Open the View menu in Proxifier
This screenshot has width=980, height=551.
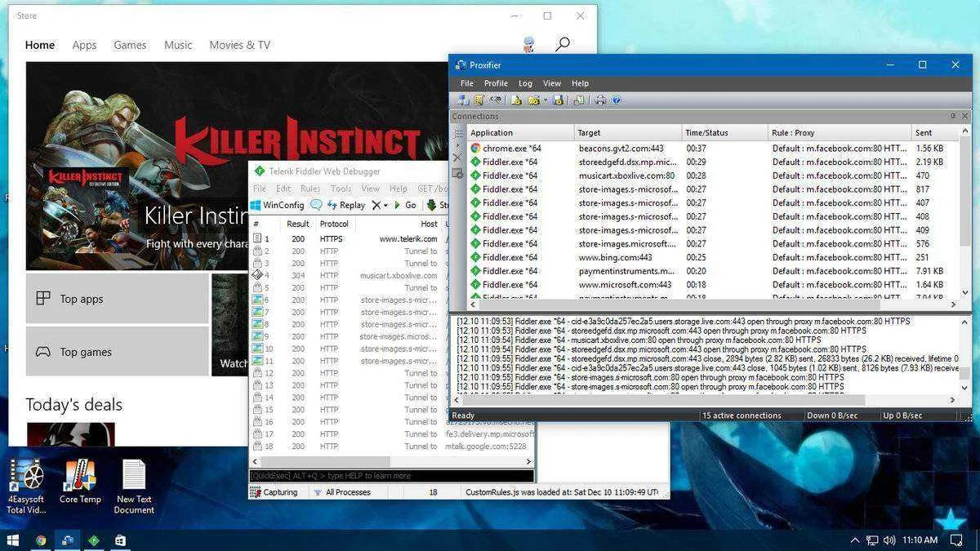(552, 83)
